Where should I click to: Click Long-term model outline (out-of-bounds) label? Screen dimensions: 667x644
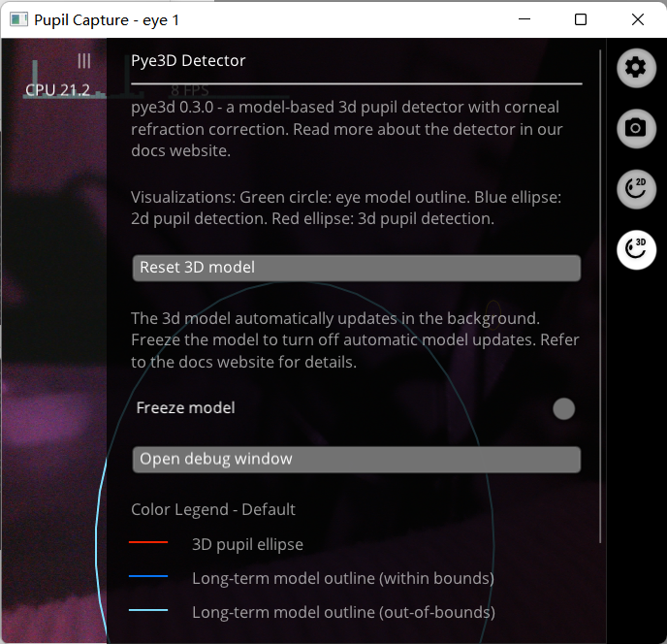point(343,613)
